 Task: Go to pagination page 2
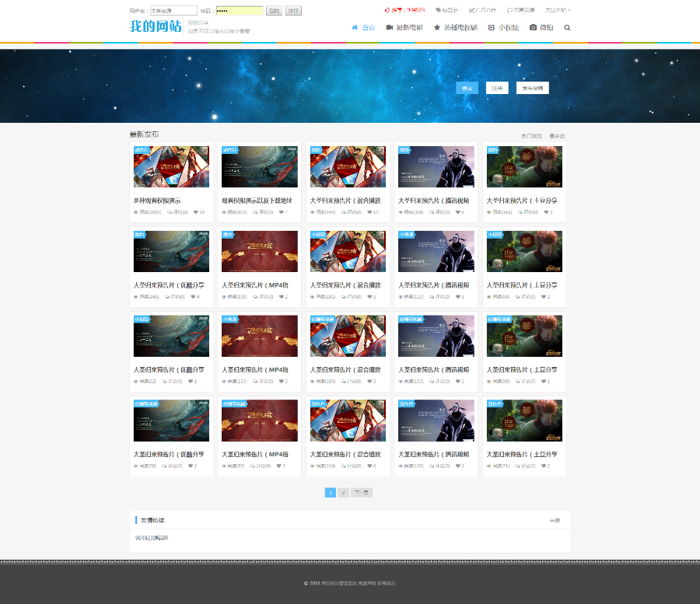(343, 493)
